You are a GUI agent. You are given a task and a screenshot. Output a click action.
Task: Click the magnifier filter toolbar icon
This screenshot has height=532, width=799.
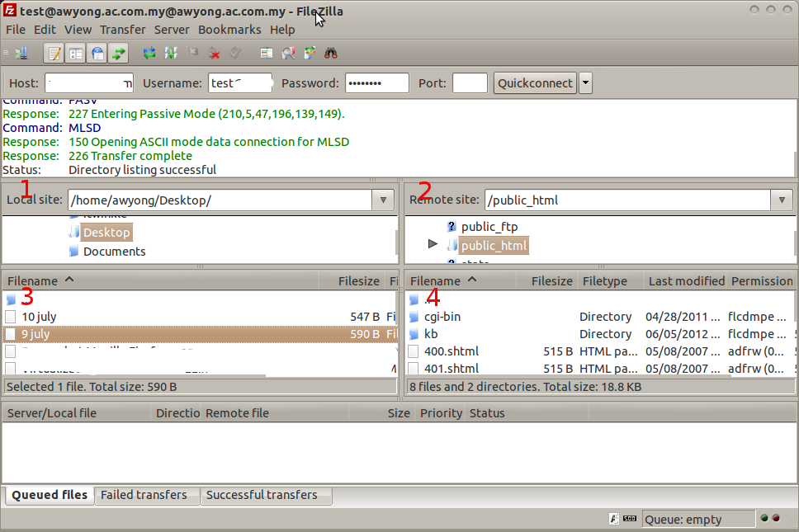click(288, 53)
